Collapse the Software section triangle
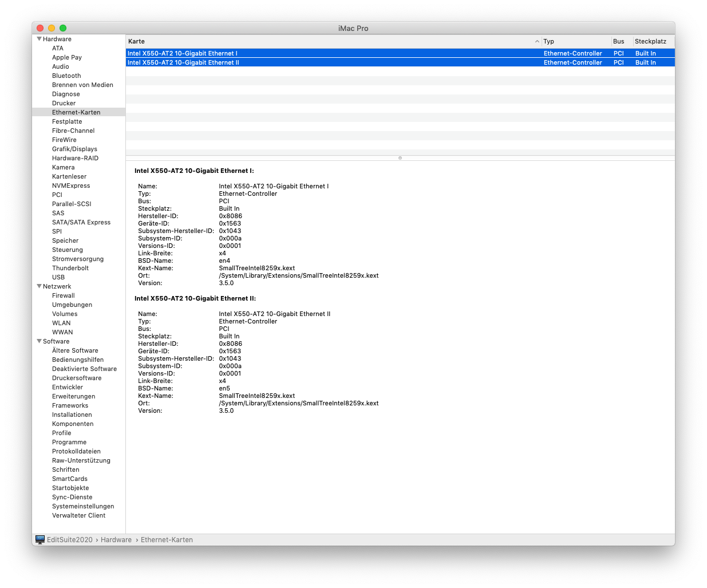The image size is (707, 588). 39,341
